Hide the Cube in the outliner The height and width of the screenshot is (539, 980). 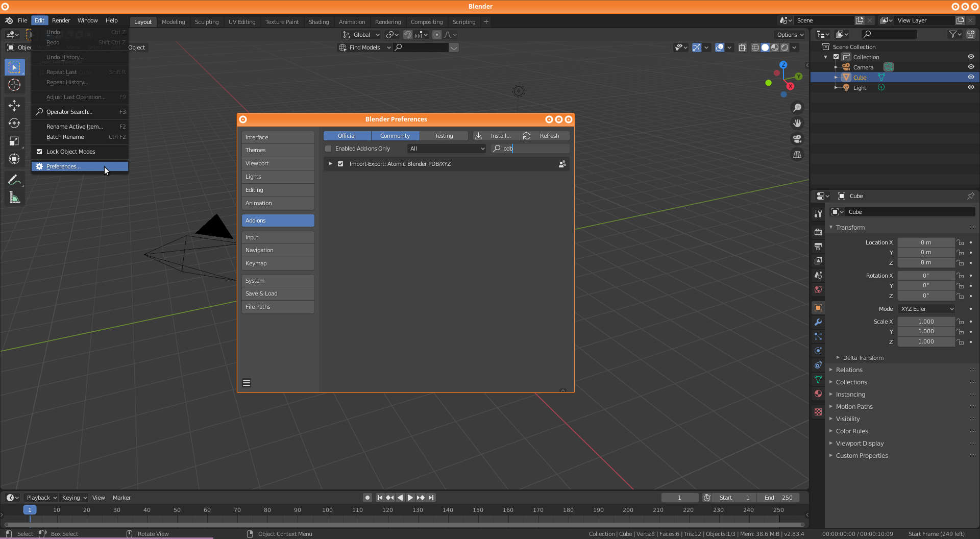[971, 78]
